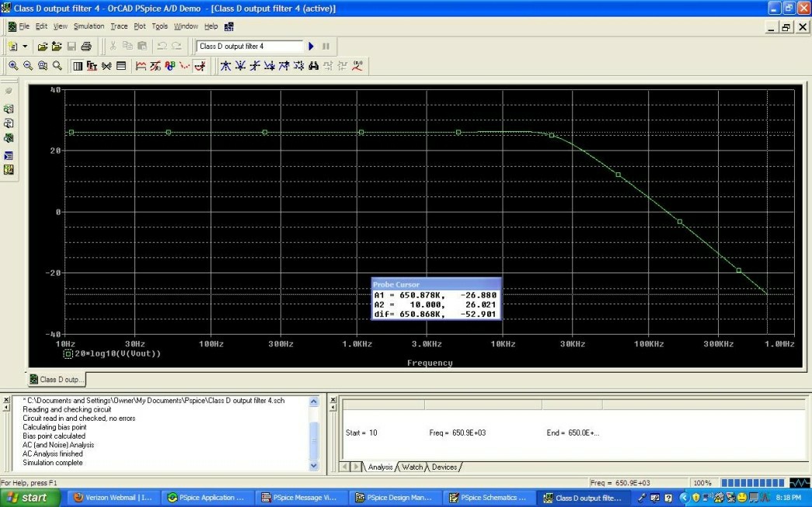Viewport: 812px width, 507px height.
Task: Click the Cut scissors icon
Action: pos(113,46)
